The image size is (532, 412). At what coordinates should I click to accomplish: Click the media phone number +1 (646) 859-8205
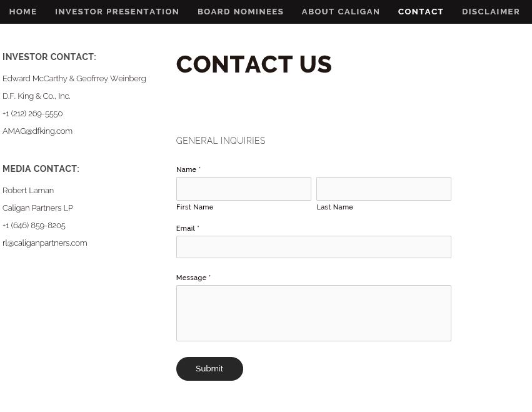coord(34,226)
